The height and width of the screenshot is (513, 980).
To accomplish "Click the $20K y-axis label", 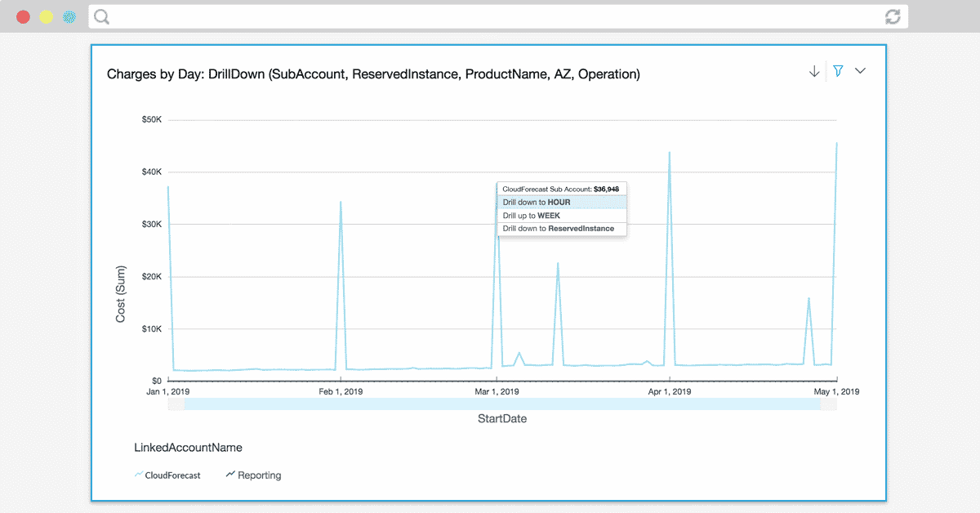I will pos(152,277).
